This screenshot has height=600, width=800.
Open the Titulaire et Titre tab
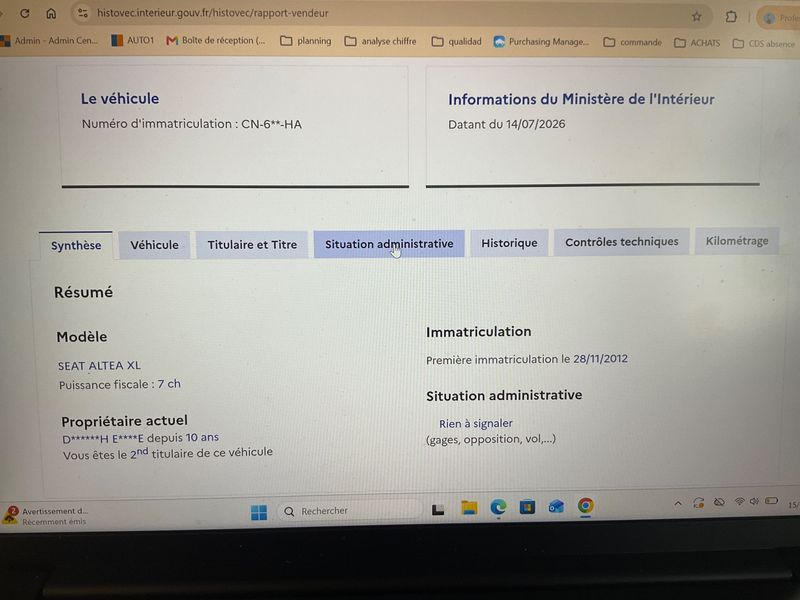click(252, 244)
